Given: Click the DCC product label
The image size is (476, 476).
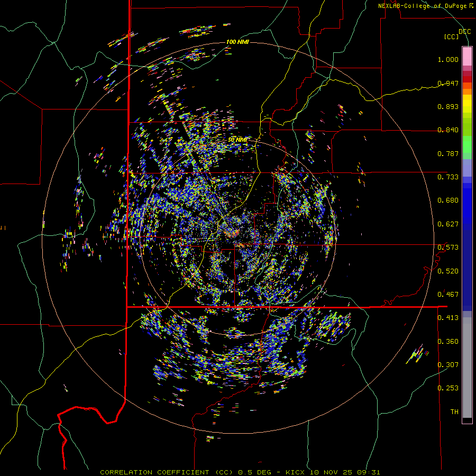Looking at the screenshot, I should pos(464,32).
